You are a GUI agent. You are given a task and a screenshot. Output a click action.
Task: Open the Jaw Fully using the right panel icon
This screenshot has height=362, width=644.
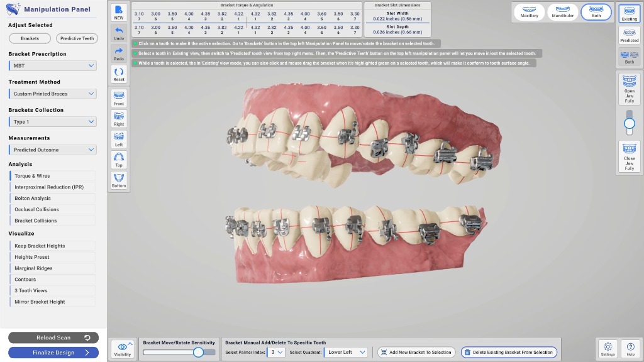pyautogui.click(x=629, y=88)
